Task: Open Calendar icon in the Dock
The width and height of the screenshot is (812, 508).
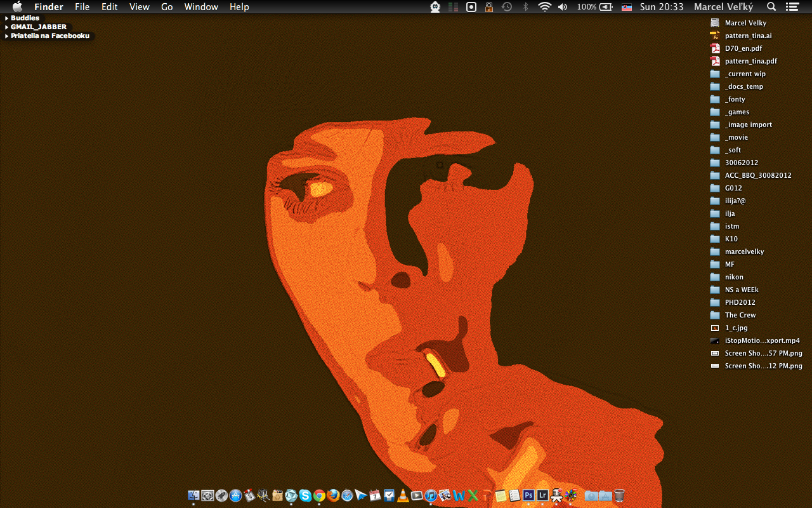Action: point(375,495)
